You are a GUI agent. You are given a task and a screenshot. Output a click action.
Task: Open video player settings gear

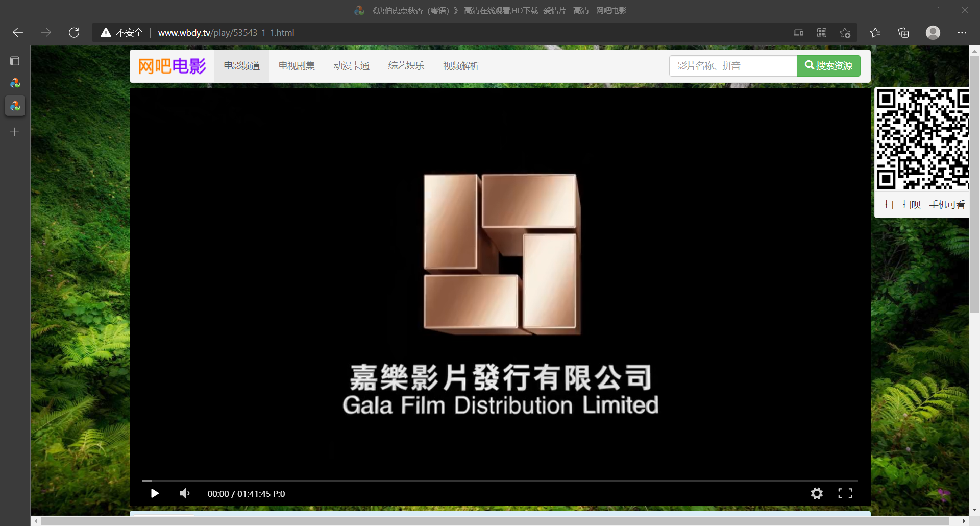click(817, 493)
